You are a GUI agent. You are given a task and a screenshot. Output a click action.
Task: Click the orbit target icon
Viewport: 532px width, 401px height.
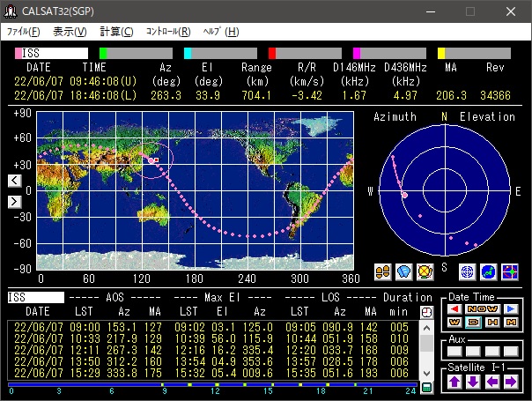tap(510, 271)
